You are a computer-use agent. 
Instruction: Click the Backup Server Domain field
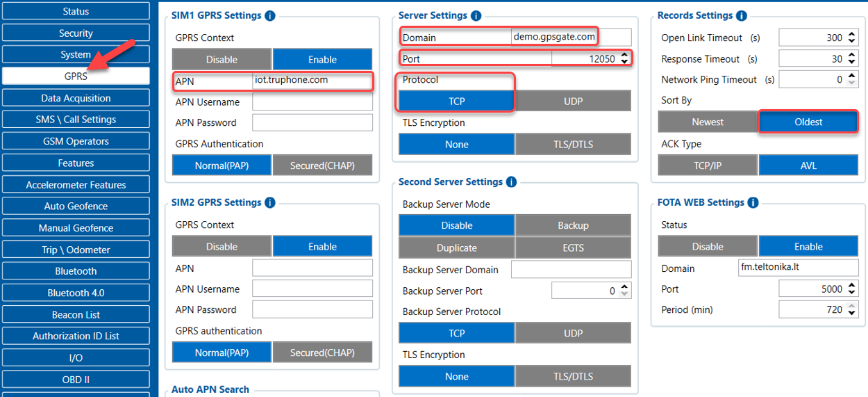pyautogui.click(x=571, y=269)
